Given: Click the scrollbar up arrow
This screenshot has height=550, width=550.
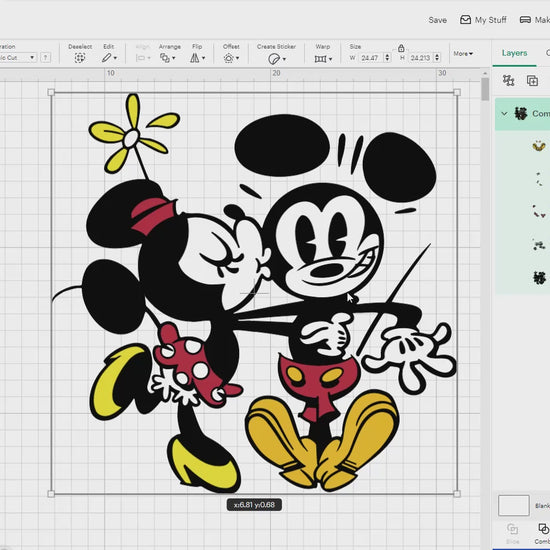Looking at the screenshot, I should [485, 73].
